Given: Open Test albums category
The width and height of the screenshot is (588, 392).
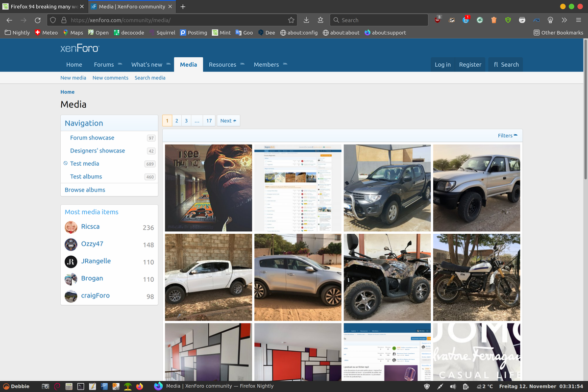Looking at the screenshot, I should coord(86,176).
